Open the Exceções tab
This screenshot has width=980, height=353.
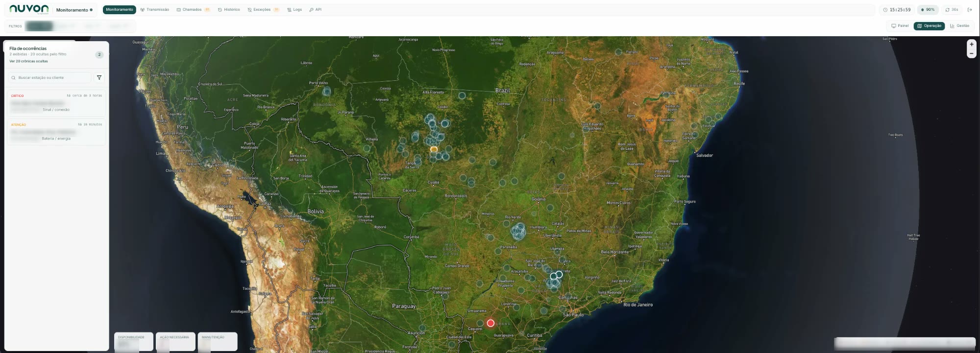pos(263,10)
